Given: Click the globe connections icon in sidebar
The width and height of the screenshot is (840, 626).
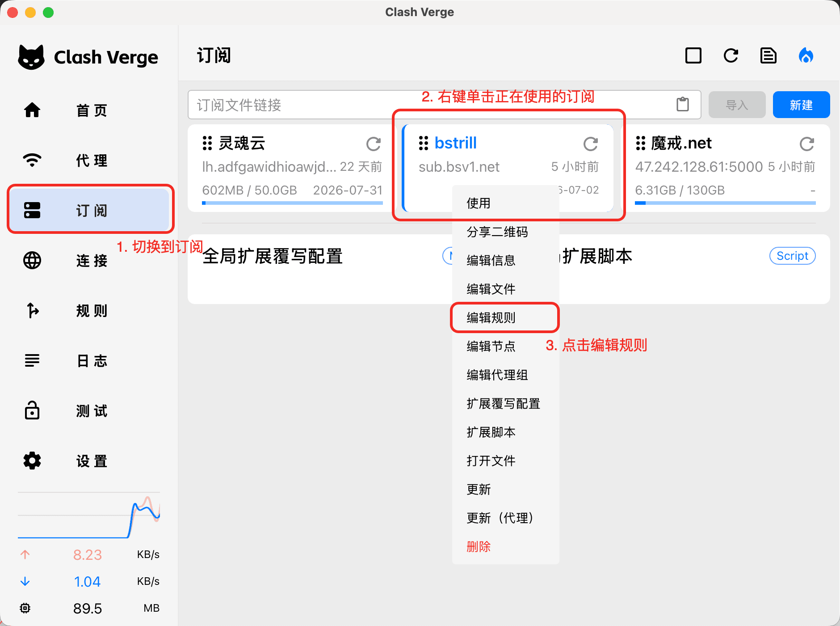Looking at the screenshot, I should click(32, 260).
